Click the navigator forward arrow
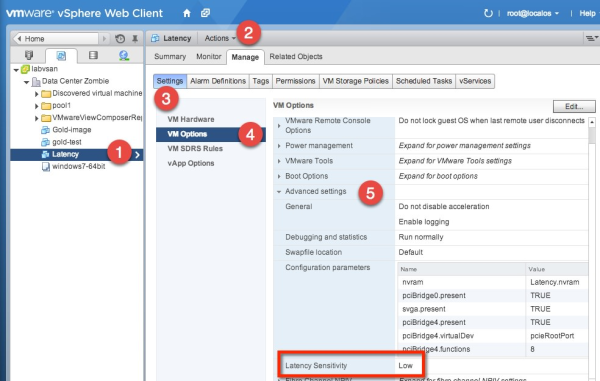600x381 pixels. click(x=104, y=39)
